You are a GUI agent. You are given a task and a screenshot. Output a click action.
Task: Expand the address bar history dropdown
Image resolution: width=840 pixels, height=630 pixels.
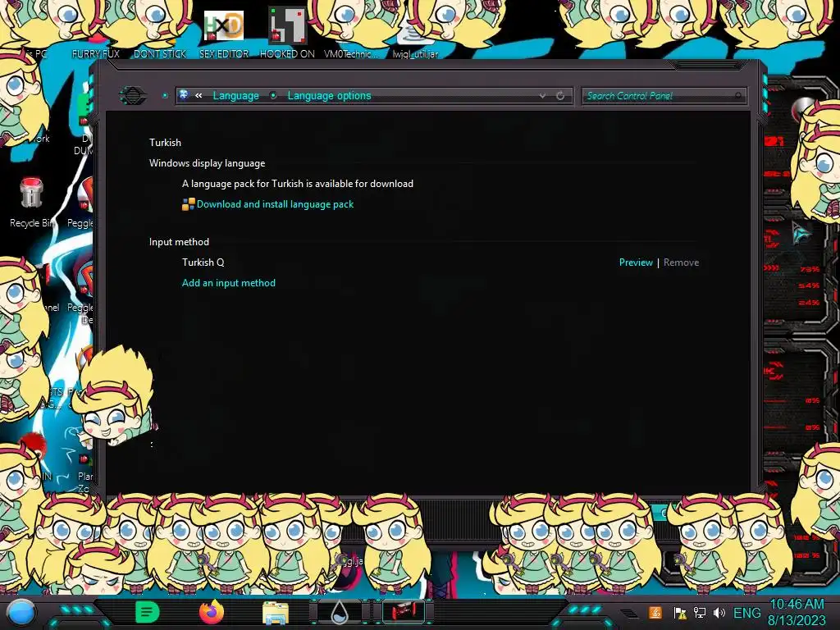point(542,96)
